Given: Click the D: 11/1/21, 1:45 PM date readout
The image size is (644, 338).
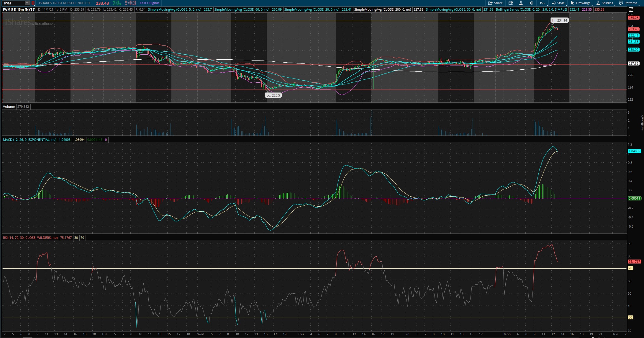Looking at the screenshot, I should tap(53, 9).
